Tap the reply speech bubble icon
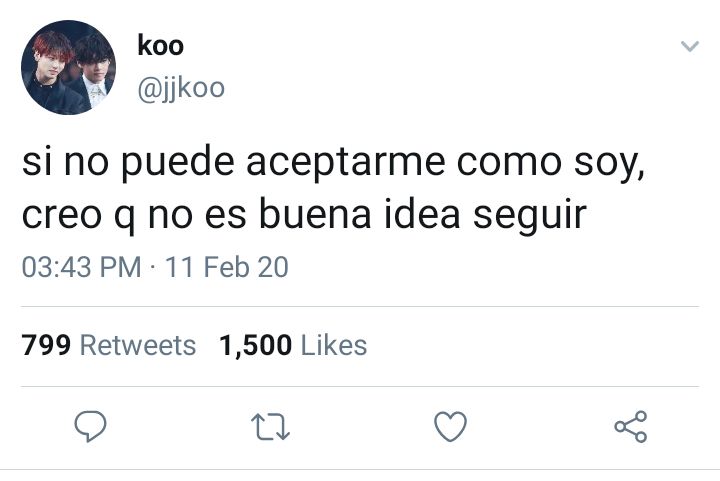The image size is (720, 481). [x=90, y=426]
